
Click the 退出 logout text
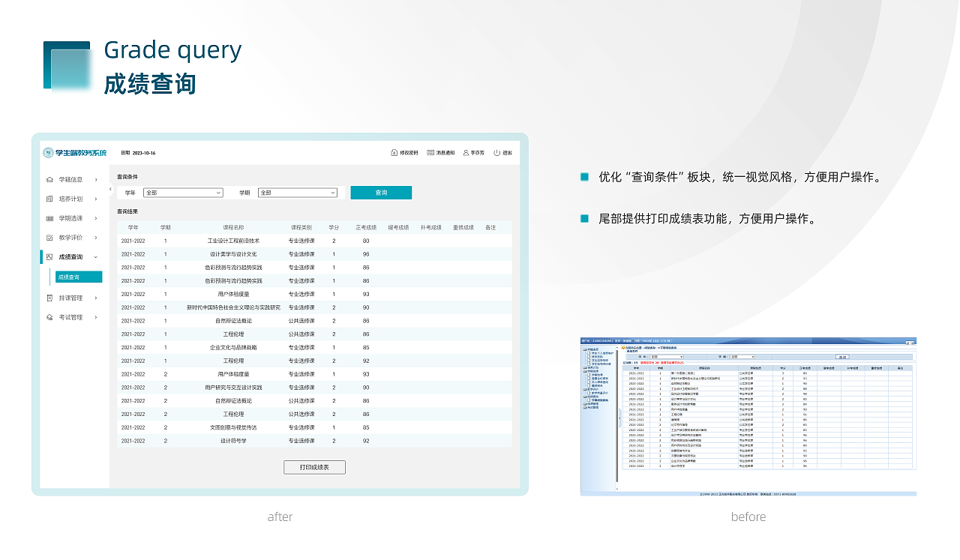[x=507, y=153]
